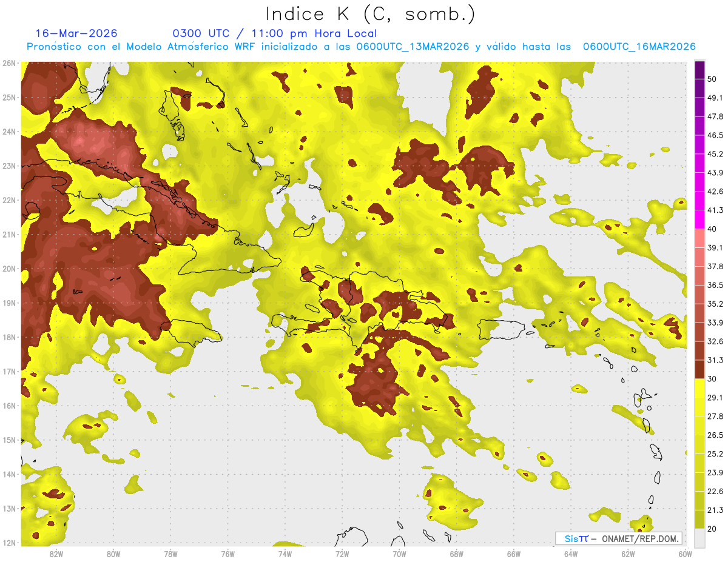Click the 26N latitude axis label

(9, 63)
